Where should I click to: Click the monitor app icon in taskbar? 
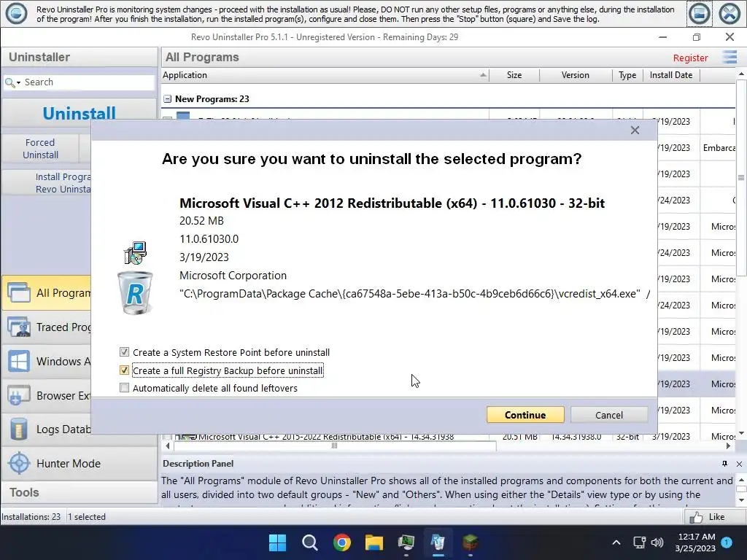click(x=406, y=542)
